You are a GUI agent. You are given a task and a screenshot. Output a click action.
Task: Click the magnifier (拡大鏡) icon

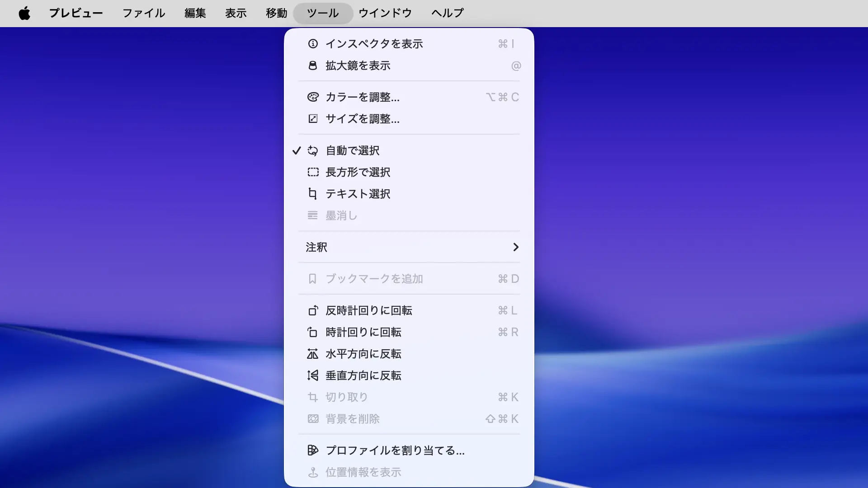click(x=313, y=66)
